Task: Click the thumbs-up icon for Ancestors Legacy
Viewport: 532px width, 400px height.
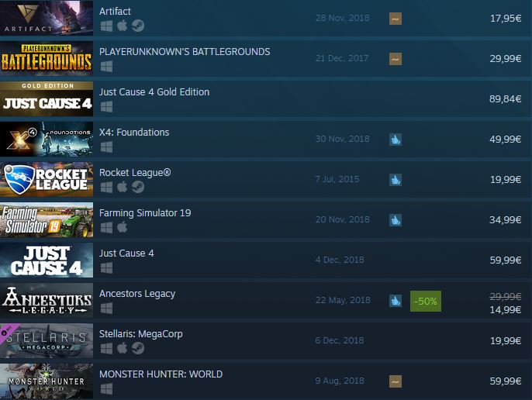Action: [396, 301]
